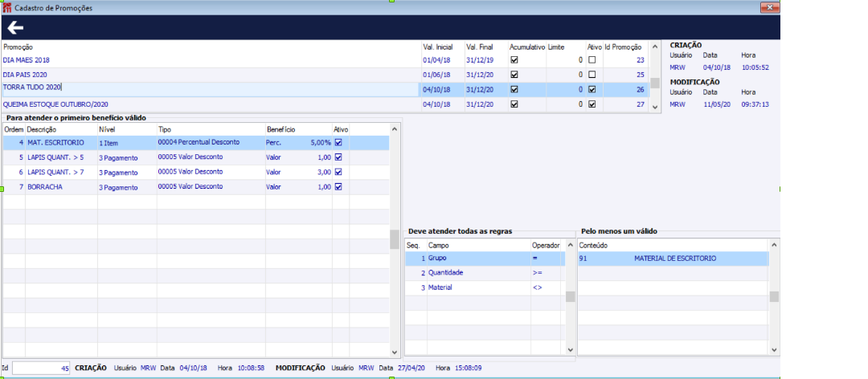This screenshot has width=868, height=379.
Task: Select the Grupo rule row
Action: click(485, 259)
